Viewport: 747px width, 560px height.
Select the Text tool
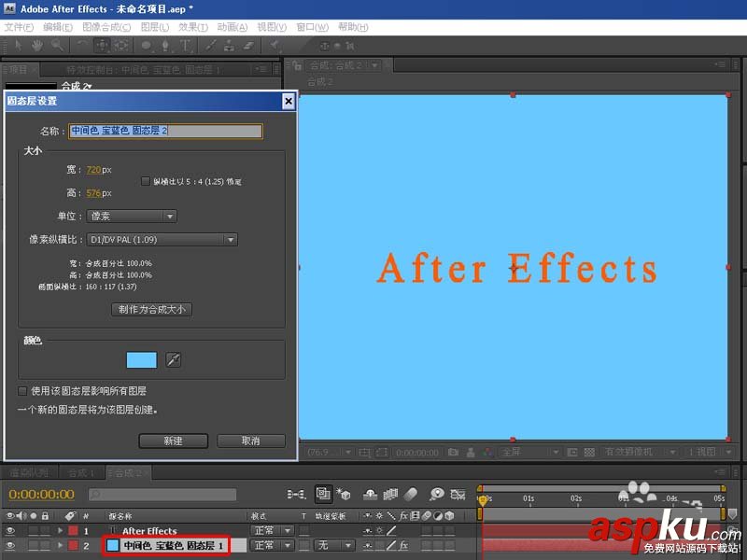coord(185,45)
